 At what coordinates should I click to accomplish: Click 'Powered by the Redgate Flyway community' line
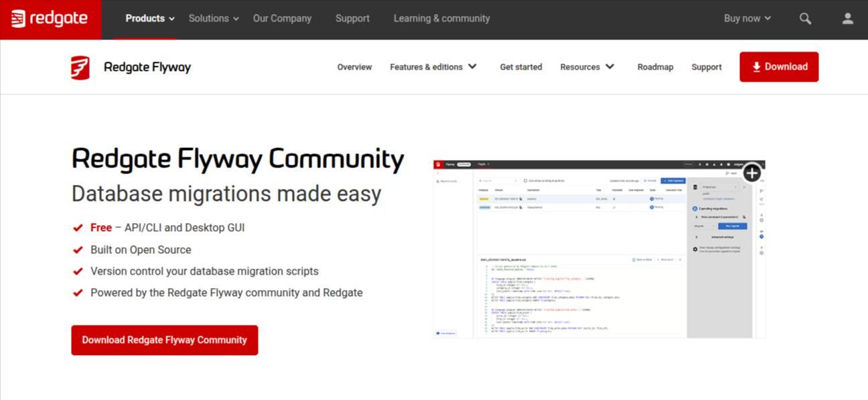[226, 293]
